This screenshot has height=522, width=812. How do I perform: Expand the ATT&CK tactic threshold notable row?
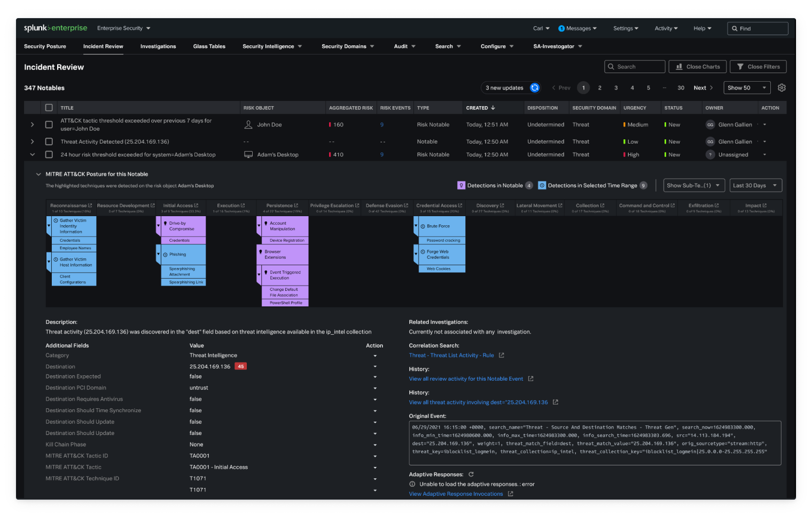[32, 124]
